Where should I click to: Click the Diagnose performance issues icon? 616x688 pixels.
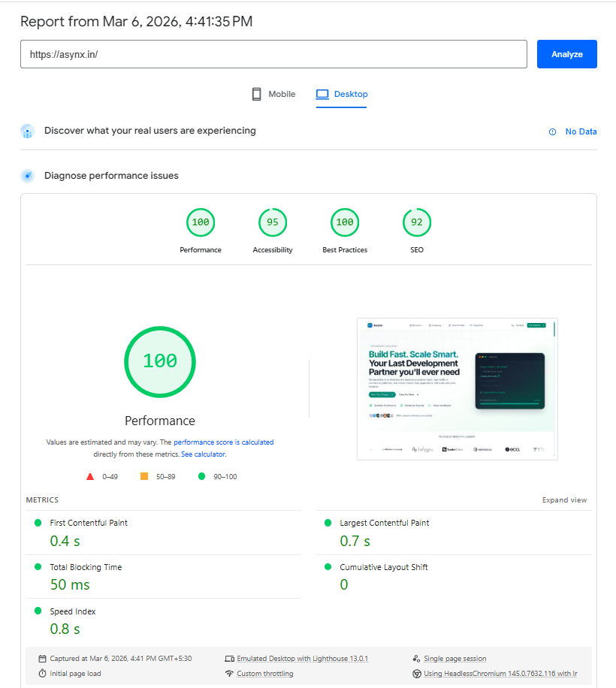click(27, 176)
